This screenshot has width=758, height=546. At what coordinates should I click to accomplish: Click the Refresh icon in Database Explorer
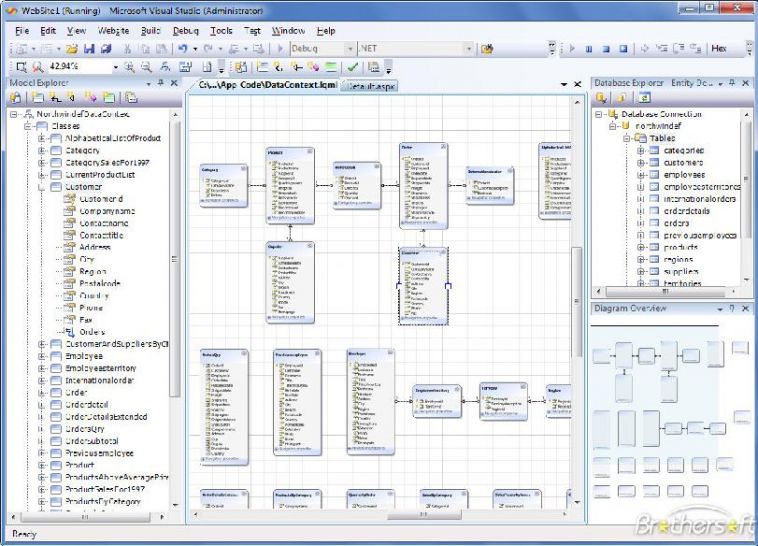click(x=646, y=98)
